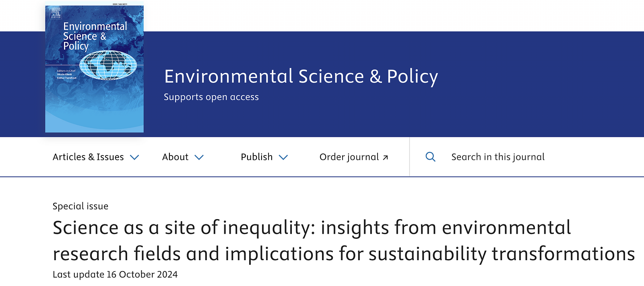Click the Special issue label above the title
The height and width of the screenshot is (286, 644).
(x=80, y=206)
